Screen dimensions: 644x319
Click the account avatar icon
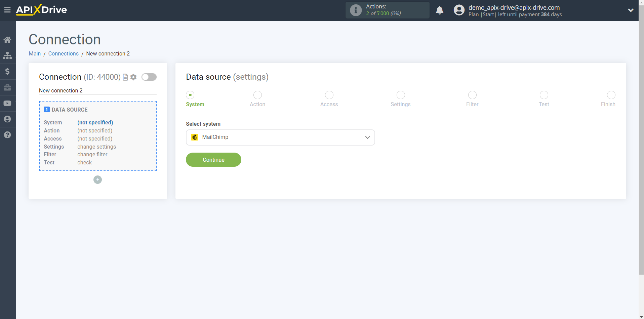click(x=459, y=10)
